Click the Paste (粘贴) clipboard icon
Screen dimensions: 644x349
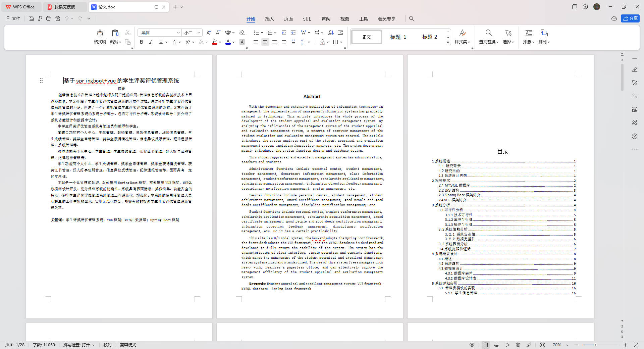click(x=115, y=33)
